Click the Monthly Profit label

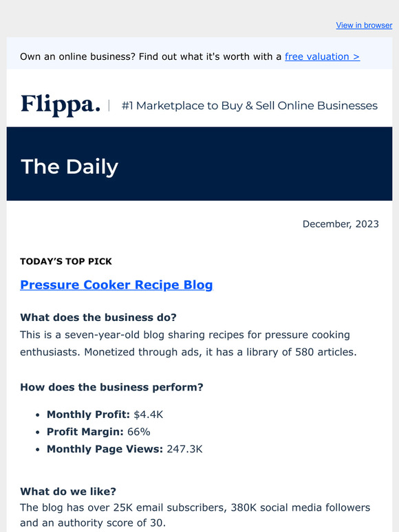[88, 414]
